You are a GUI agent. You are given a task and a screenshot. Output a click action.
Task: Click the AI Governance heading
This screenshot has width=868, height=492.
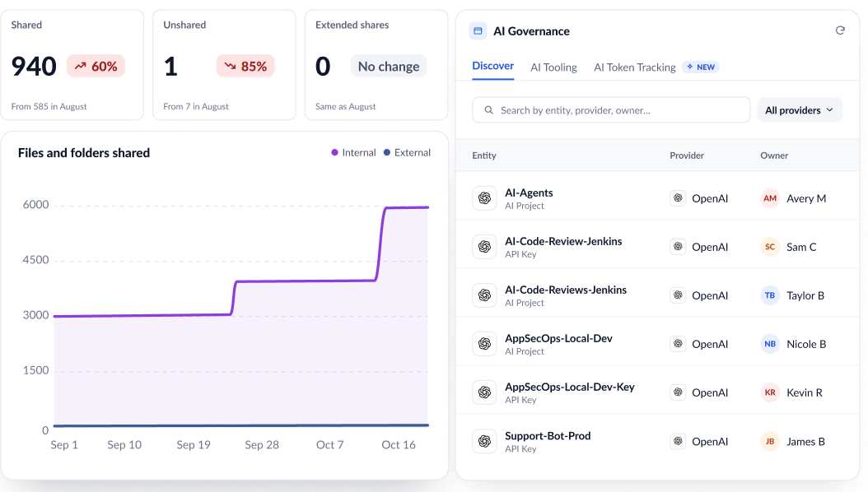pos(531,31)
